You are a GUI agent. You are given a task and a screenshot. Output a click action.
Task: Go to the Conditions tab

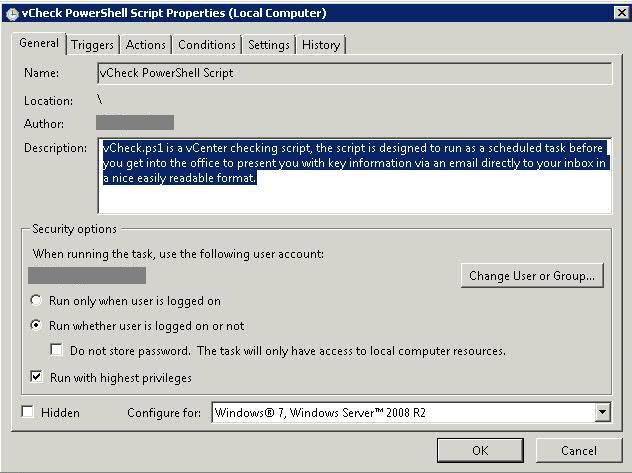click(207, 45)
